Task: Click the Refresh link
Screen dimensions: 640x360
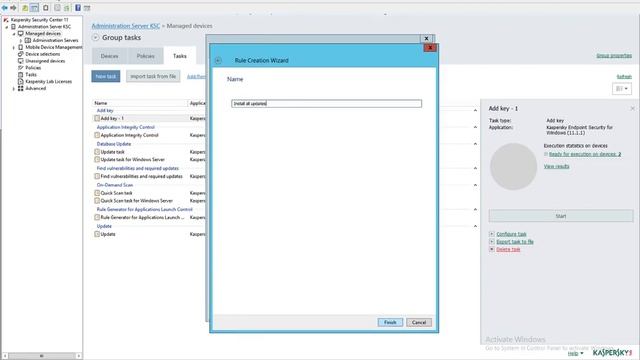Action: (x=624, y=77)
